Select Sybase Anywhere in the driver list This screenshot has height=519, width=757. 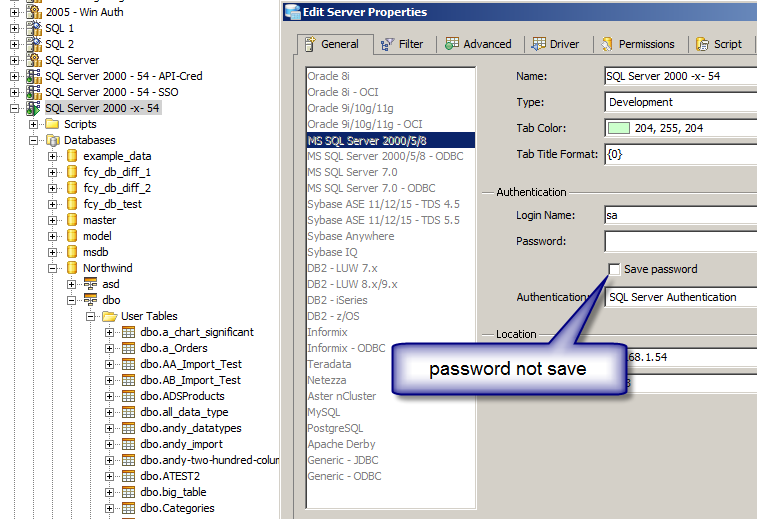tap(391, 236)
